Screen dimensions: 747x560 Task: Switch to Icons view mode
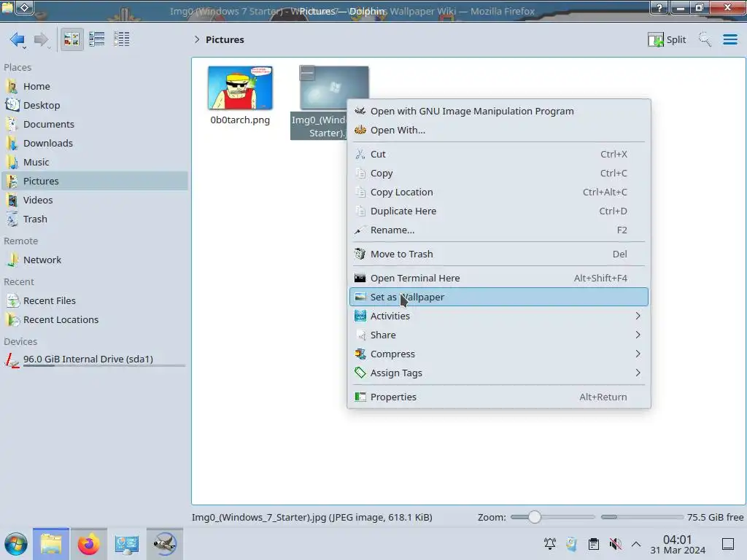point(71,39)
